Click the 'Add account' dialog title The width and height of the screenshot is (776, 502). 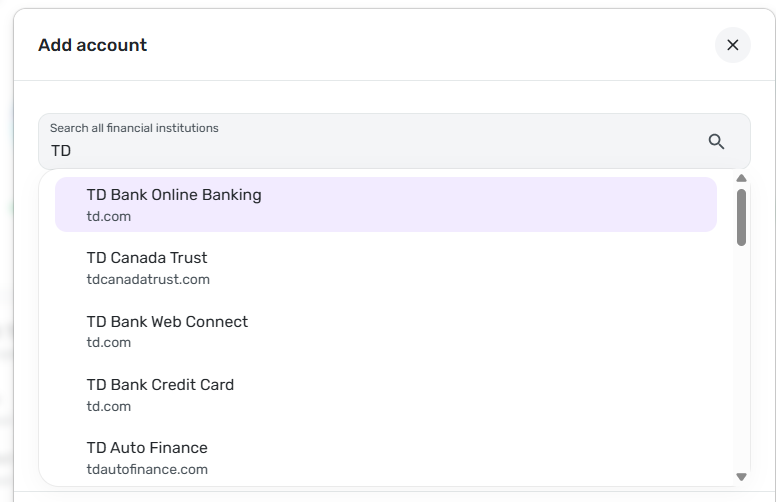point(92,45)
